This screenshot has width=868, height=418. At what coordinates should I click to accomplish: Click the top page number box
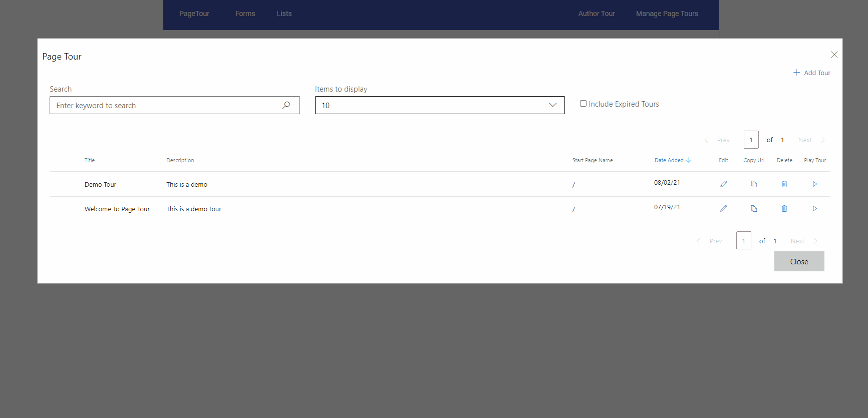click(751, 140)
